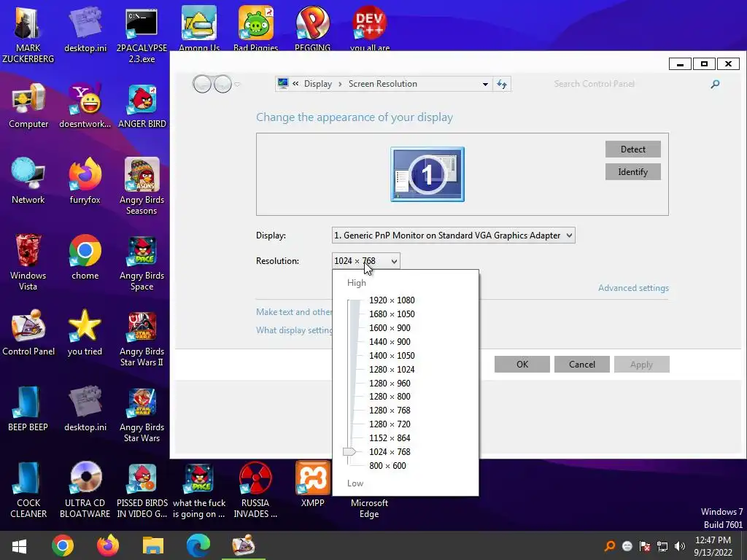Screen dimensions: 747x560
Task: Click the Display breadcrumb in address bar
Action: click(x=318, y=84)
